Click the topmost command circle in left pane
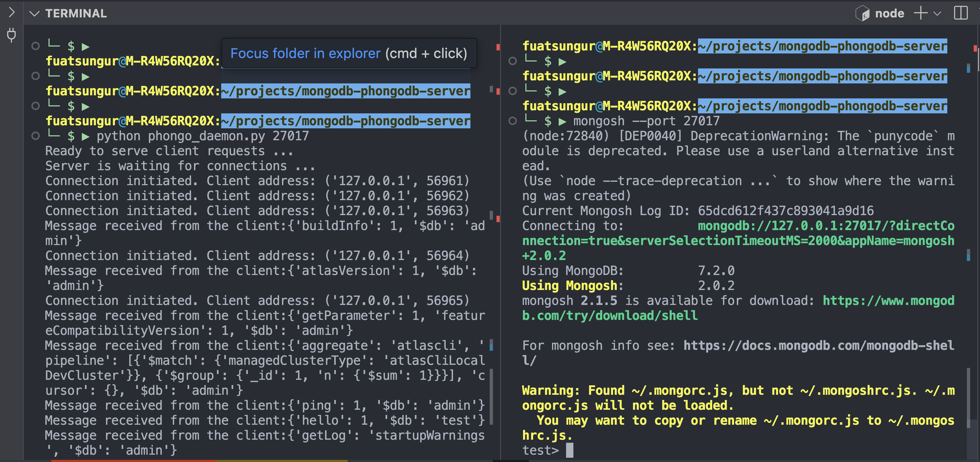Viewport: 980px width, 462px height. pyautogui.click(x=36, y=46)
